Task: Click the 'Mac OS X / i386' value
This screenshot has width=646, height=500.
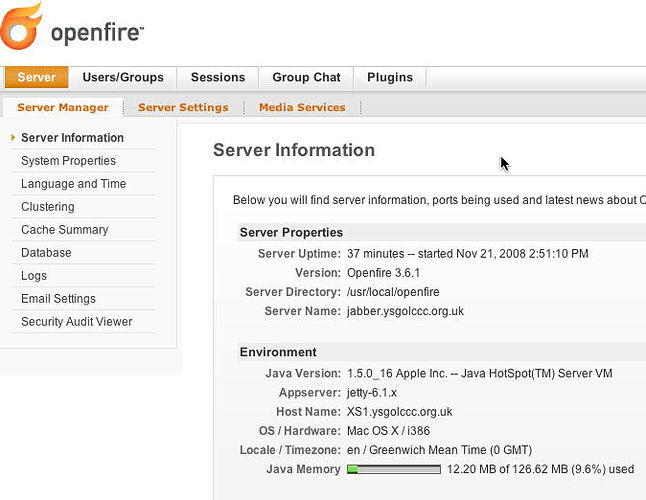Action: tap(388, 431)
